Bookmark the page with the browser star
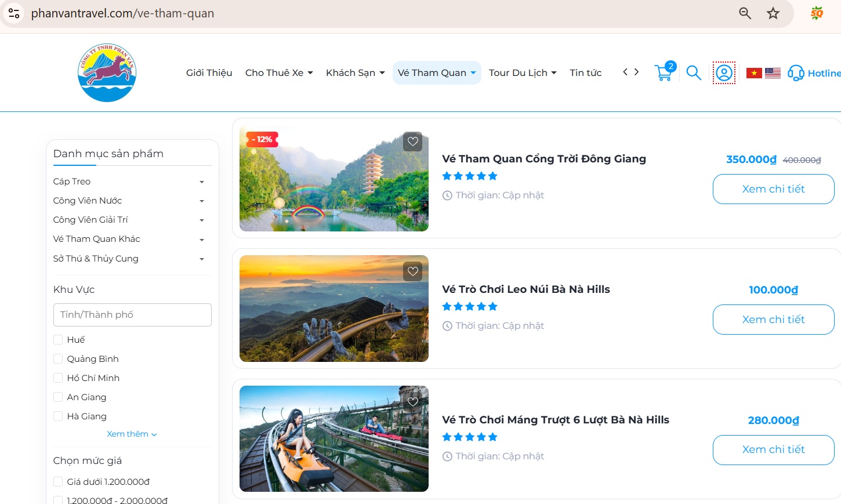 pos(773,12)
